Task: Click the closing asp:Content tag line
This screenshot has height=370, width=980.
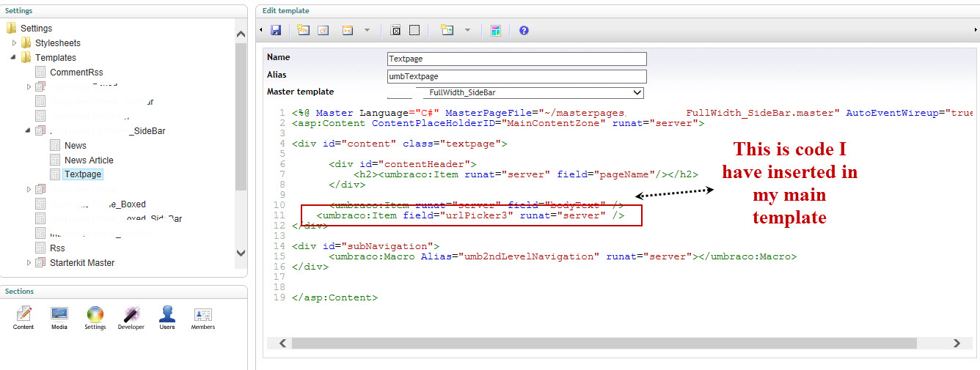Action: click(x=334, y=297)
